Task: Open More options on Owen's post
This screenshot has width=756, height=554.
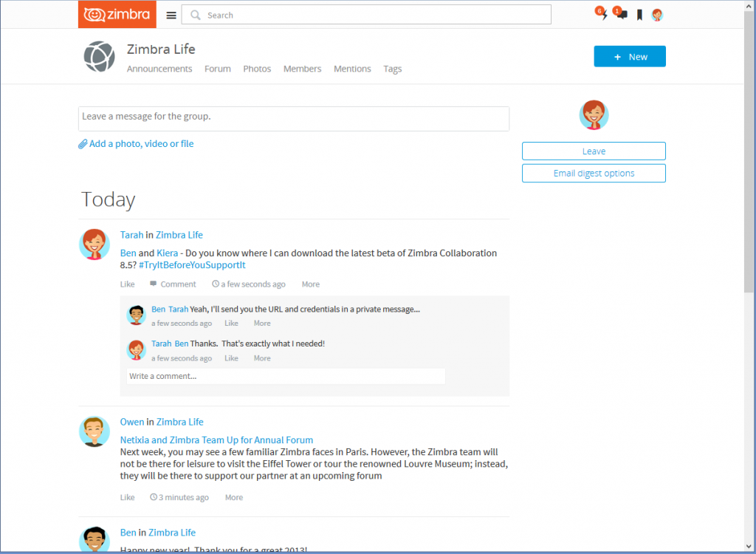Action: (x=234, y=497)
